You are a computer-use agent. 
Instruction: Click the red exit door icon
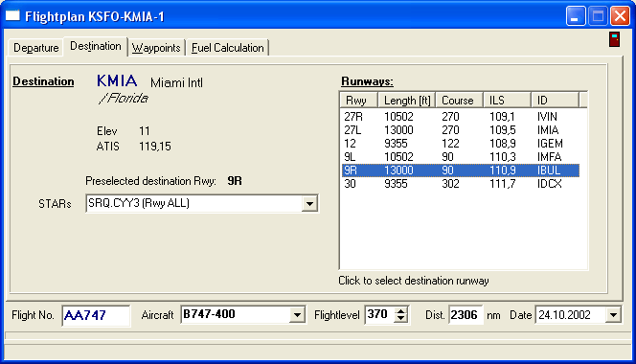[615, 39]
